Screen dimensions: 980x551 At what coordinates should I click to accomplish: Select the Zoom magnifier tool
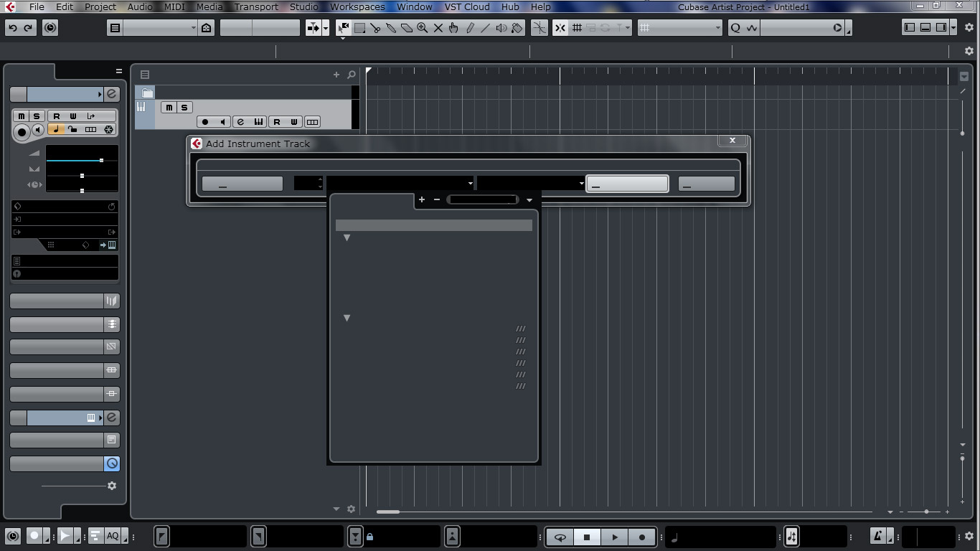pyautogui.click(x=423, y=28)
